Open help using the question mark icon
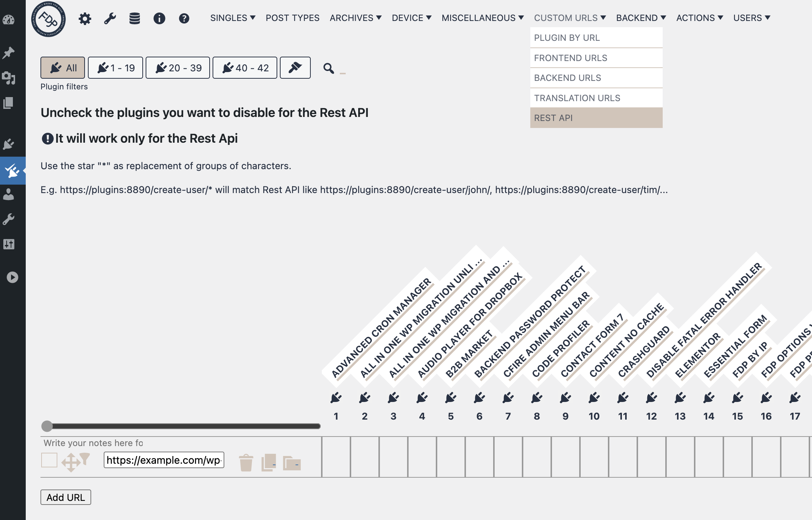The width and height of the screenshot is (812, 520). [x=184, y=18]
